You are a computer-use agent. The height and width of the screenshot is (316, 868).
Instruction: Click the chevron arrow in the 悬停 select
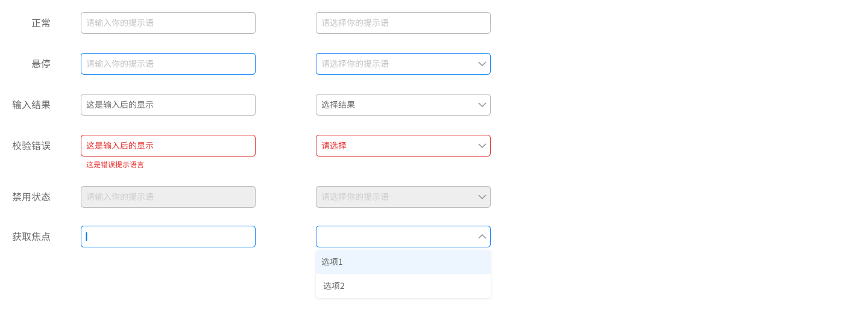pos(482,64)
